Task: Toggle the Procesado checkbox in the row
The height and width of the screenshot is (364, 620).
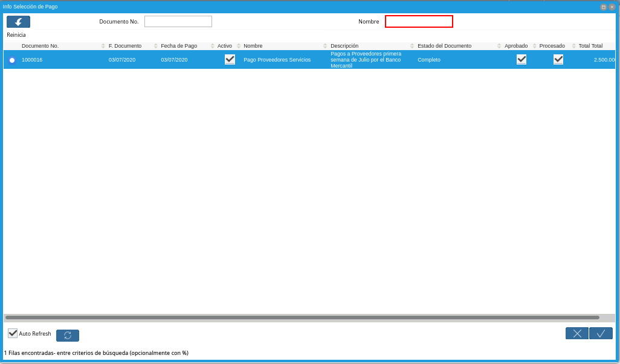Action: pos(558,59)
